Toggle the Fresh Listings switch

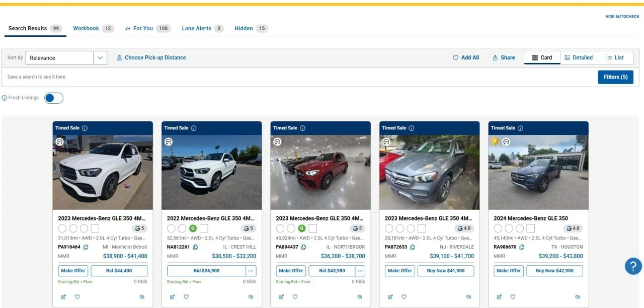tap(54, 98)
